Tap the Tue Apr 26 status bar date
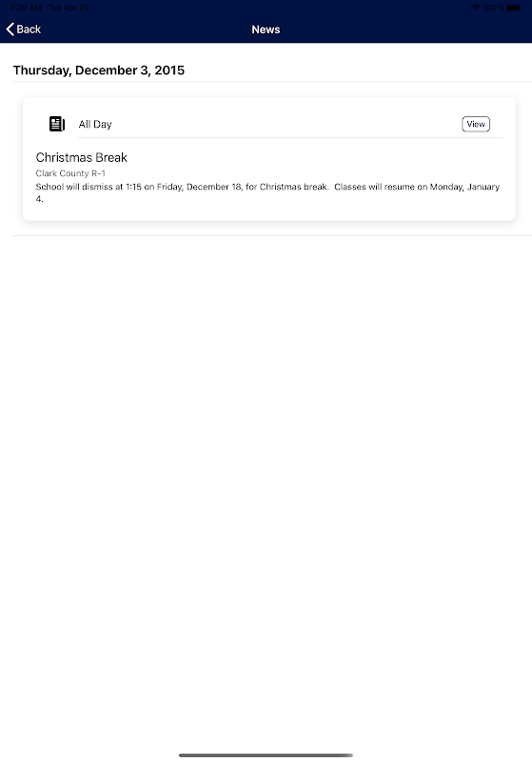 pos(69,8)
